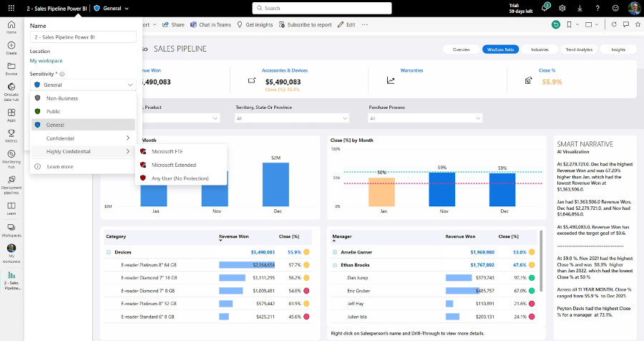Open Territory, State Or Province dropdown
The height and width of the screenshot is (341, 644).
[x=292, y=118]
